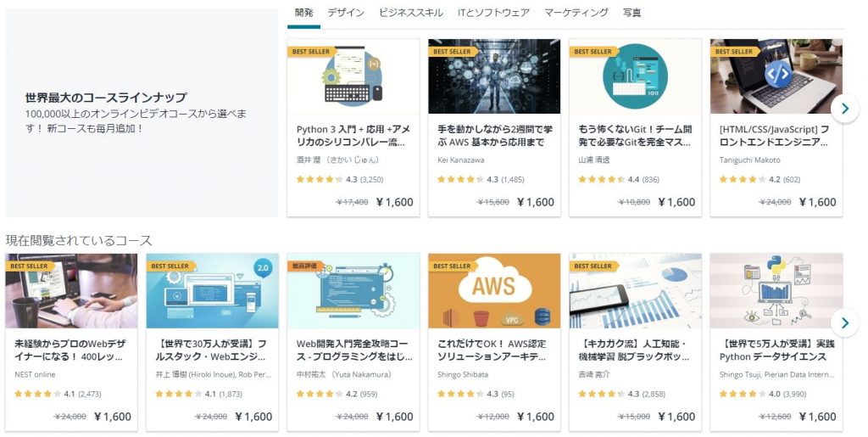Select the 開発 tab
The image size is (868, 437).
(304, 12)
